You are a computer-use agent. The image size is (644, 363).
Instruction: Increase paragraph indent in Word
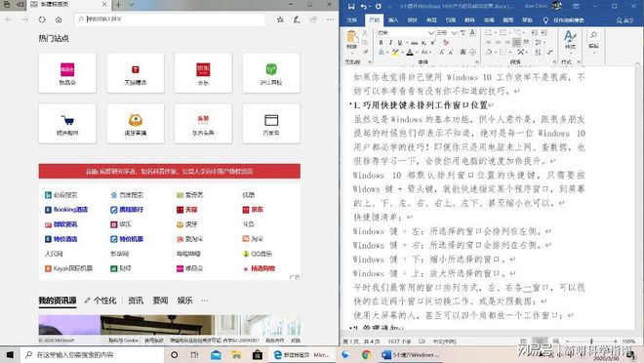pos(543,32)
